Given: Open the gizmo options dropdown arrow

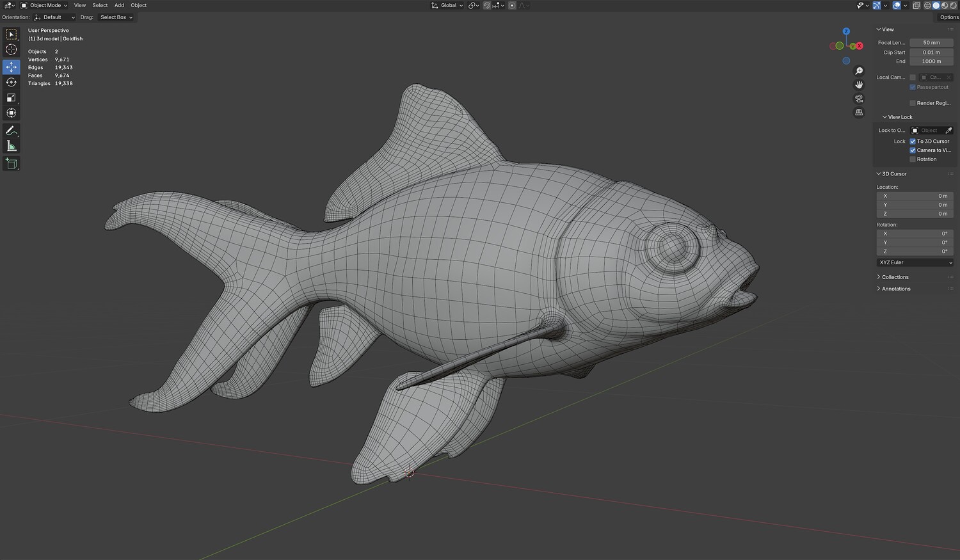Looking at the screenshot, I should click(886, 5).
